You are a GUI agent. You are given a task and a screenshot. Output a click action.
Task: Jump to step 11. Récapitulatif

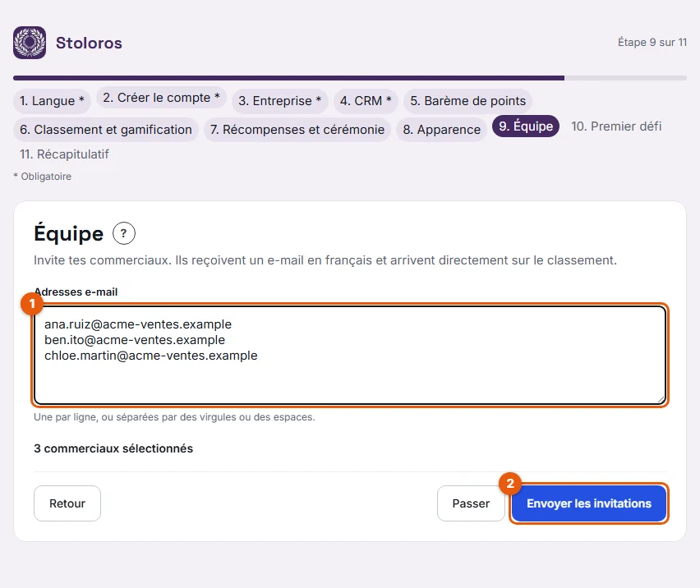pyautogui.click(x=64, y=154)
